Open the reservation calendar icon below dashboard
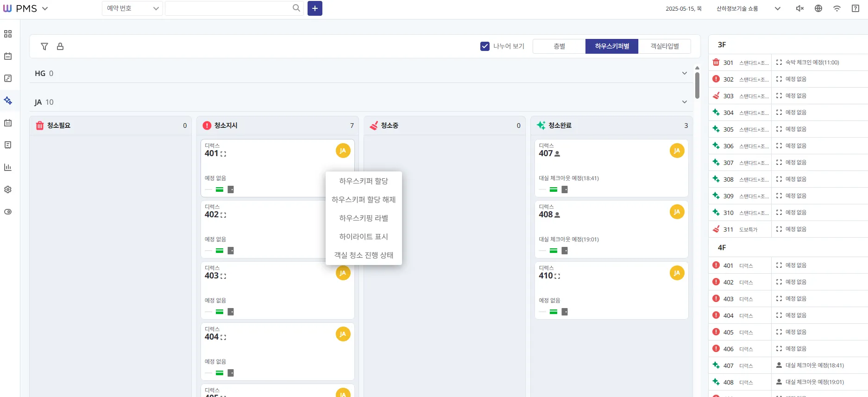 click(8, 56)
